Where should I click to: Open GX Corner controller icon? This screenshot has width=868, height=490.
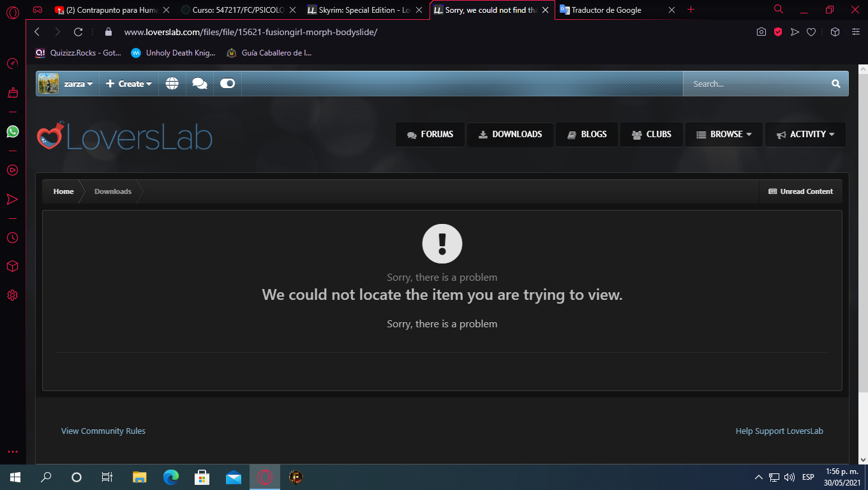(38, 10)
